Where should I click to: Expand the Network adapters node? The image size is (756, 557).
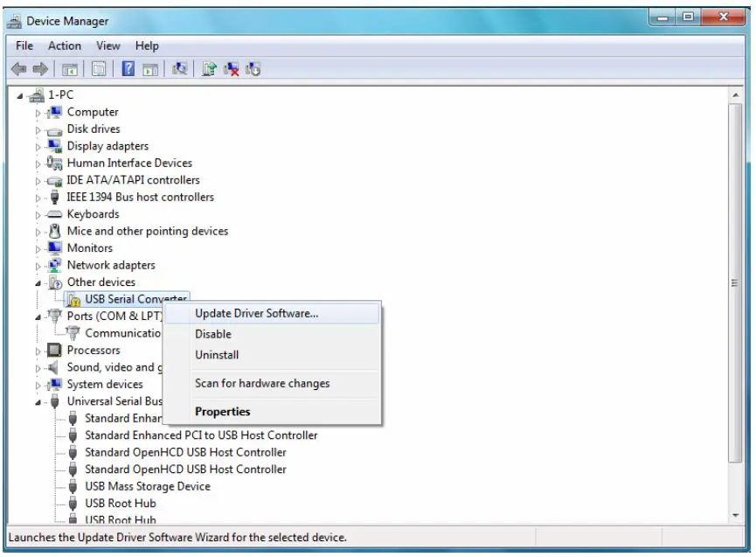tap(40, 264)
